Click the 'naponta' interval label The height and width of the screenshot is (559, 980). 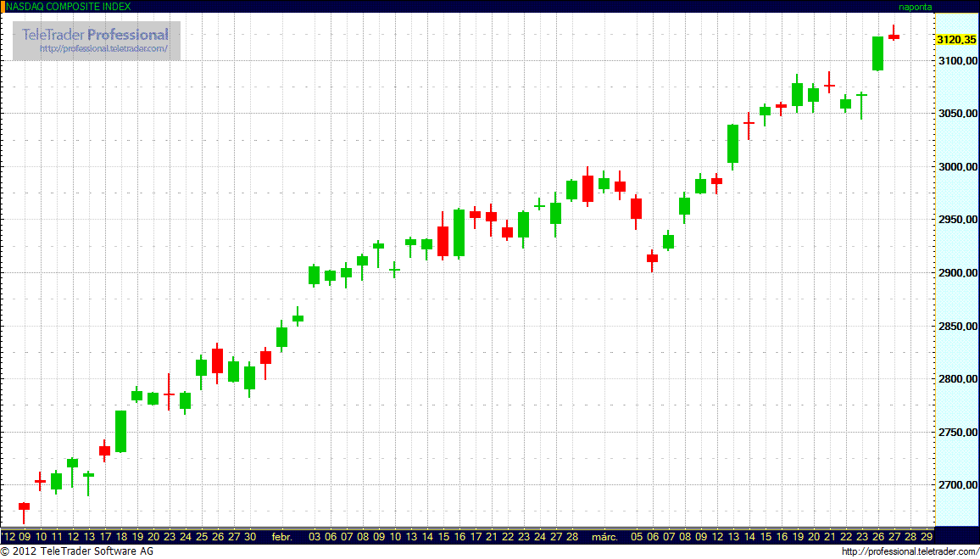tap(915, 6)
